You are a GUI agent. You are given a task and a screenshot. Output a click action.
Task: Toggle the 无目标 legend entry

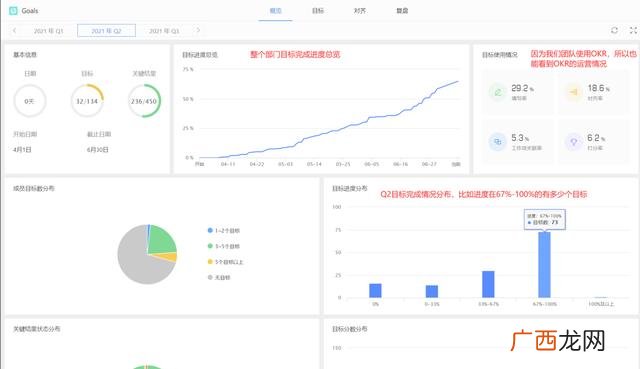point(219,278)
